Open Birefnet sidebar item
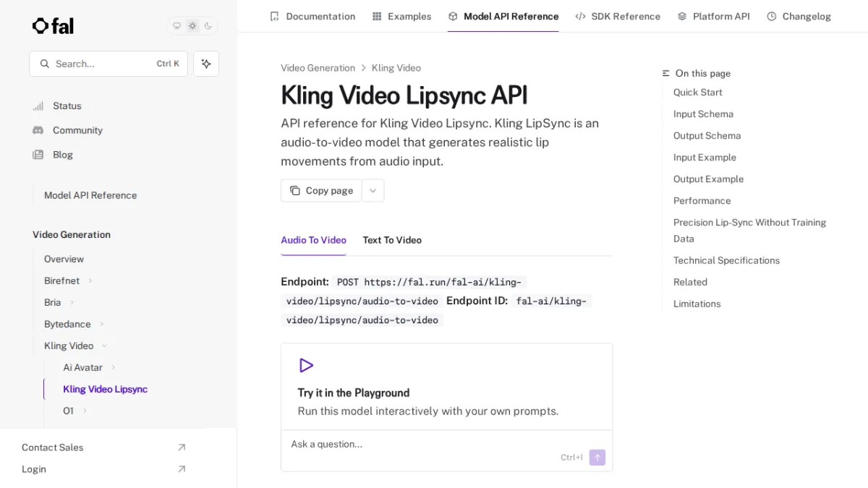The height and width of the screenshot is (488, 868). [x=61, y=281]
